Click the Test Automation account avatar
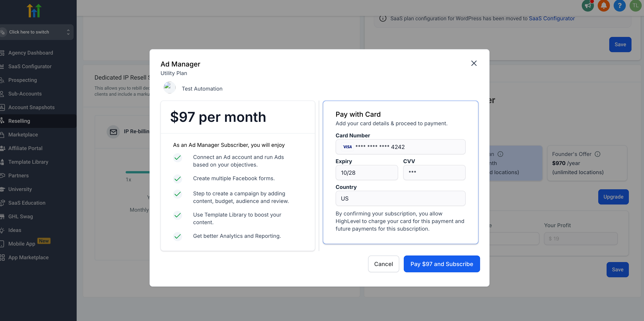The width and height of the screenshot is (644, 321). pyautogui.click(x=169, y=88)
